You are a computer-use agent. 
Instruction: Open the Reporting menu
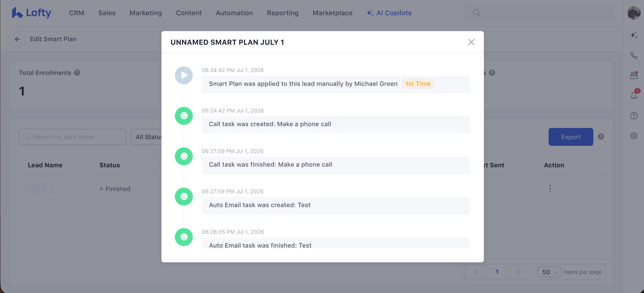[283, 13]
